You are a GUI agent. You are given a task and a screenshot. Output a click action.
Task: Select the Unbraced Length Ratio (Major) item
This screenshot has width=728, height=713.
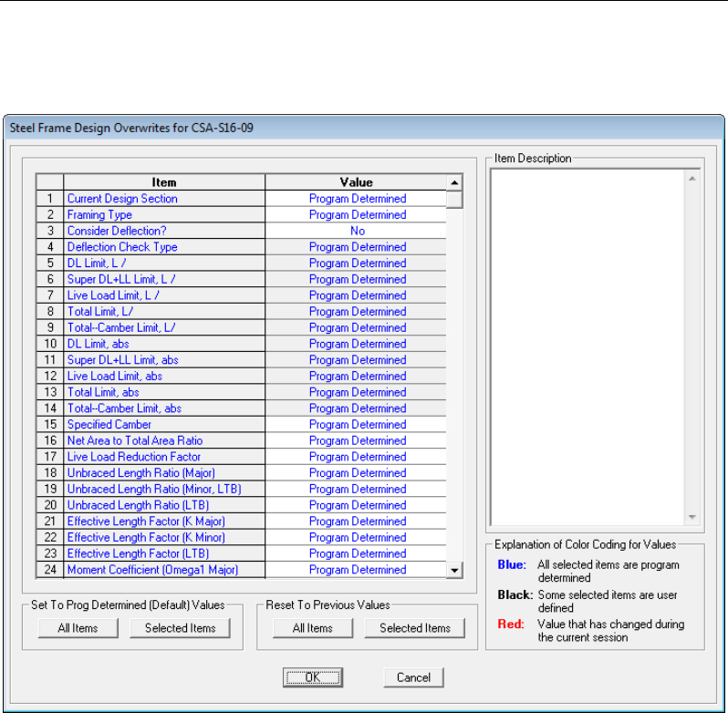coord(164,472)
